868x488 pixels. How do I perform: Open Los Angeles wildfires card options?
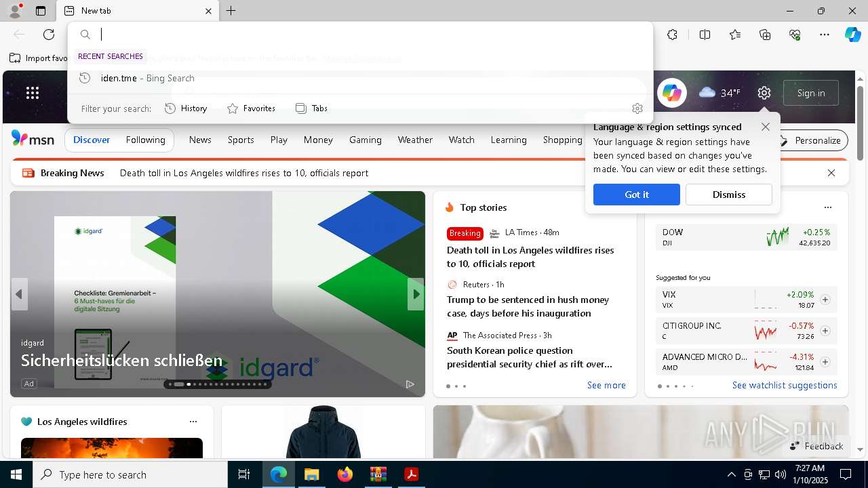pyautogui.click(x=193, y=422)
